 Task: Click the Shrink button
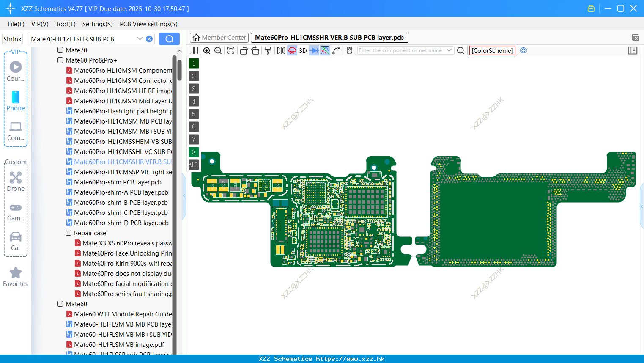(x=12, y=39)
